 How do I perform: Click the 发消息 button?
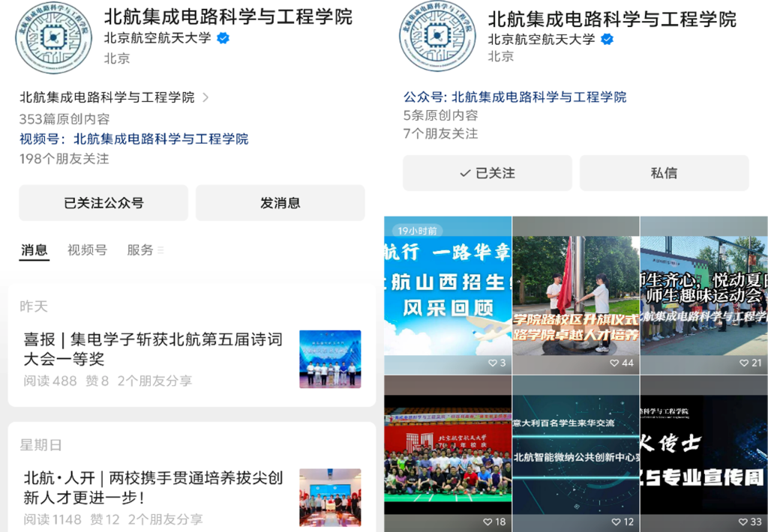tap(280, 203)
